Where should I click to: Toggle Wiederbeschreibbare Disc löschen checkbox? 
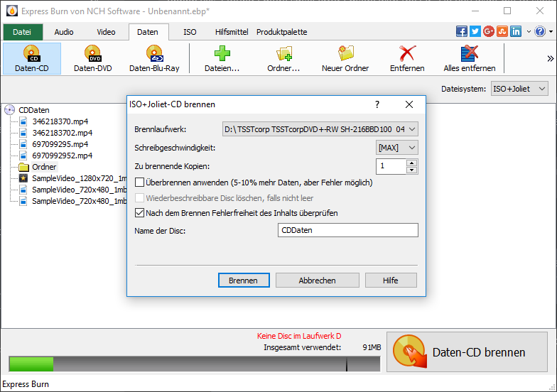pos(139,197)
